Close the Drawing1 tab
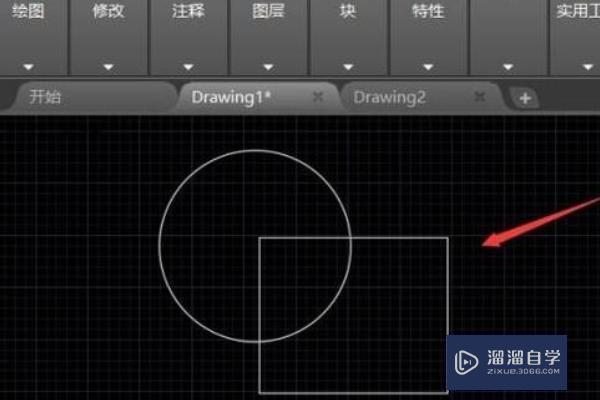Screen dimensions: 600x400 tap(318, 97)
